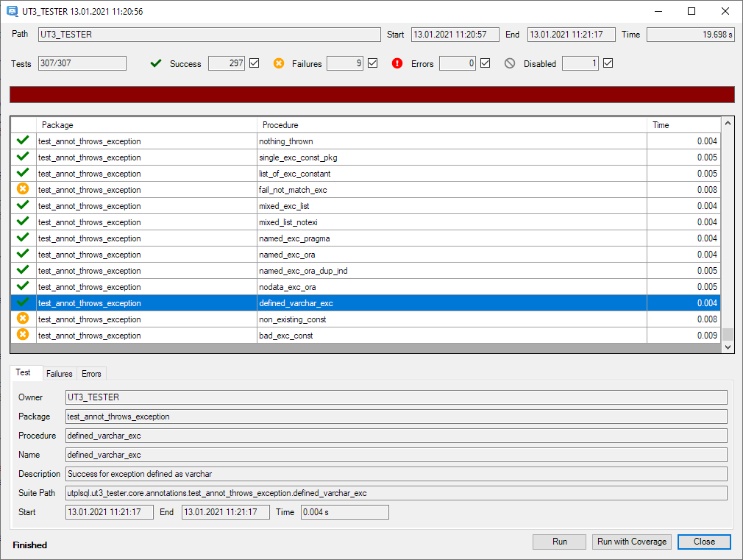Screen dimensions: 743x560
Task: Click the green Success status checkmark icon
Action: pos(155,63)
